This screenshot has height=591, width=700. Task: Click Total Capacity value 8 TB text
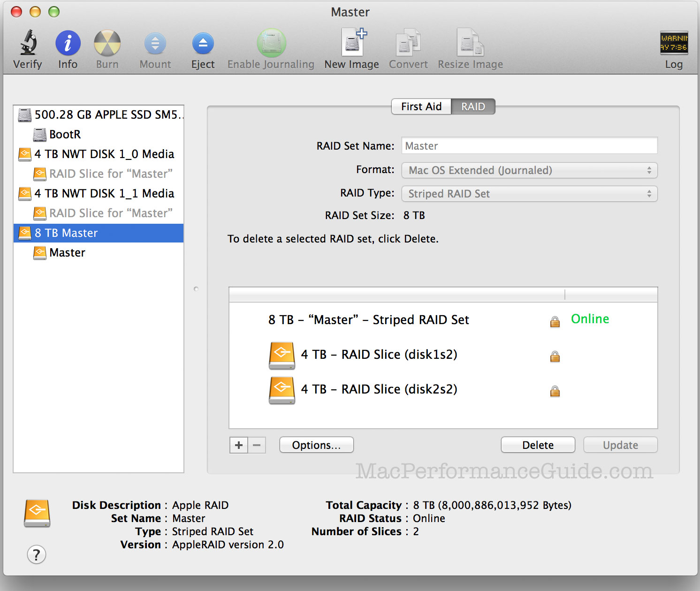click(x=492, y=505)
